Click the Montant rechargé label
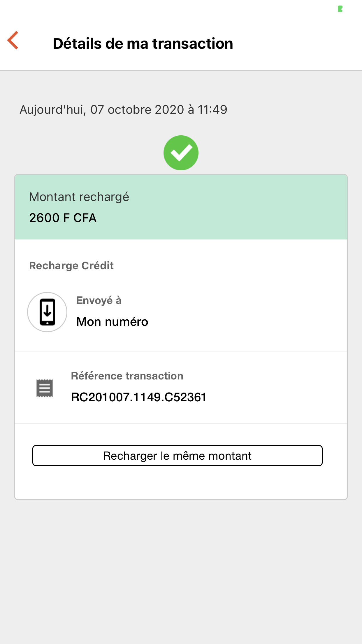This screenshot has height=644, width=362. (79, 197)
